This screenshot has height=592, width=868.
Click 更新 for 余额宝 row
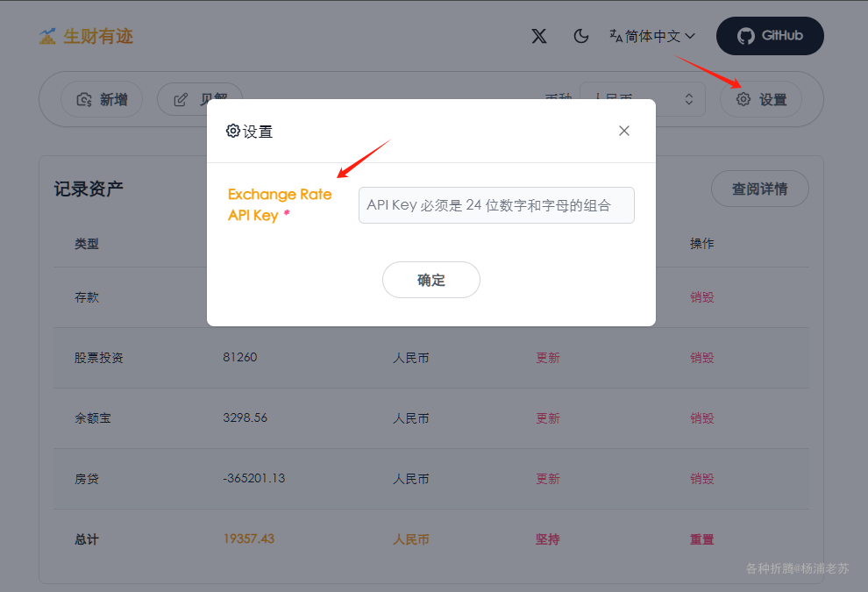pyautogui.click(x=548, y=418)
